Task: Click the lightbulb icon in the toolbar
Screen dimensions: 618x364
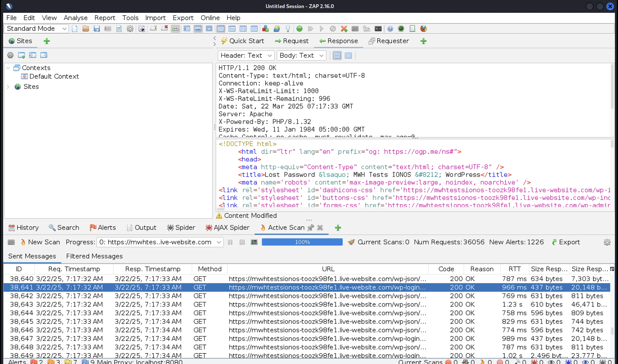Action: [288, 29]
